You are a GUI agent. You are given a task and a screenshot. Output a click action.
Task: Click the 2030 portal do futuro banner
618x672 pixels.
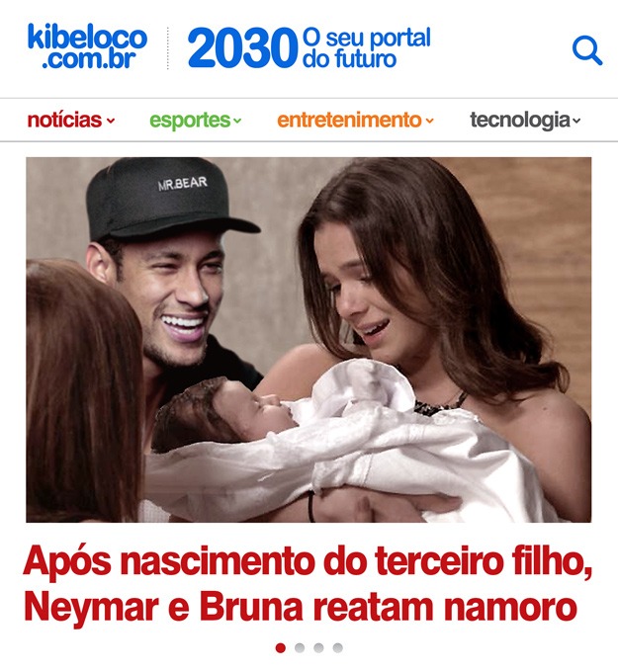[309, 47]
